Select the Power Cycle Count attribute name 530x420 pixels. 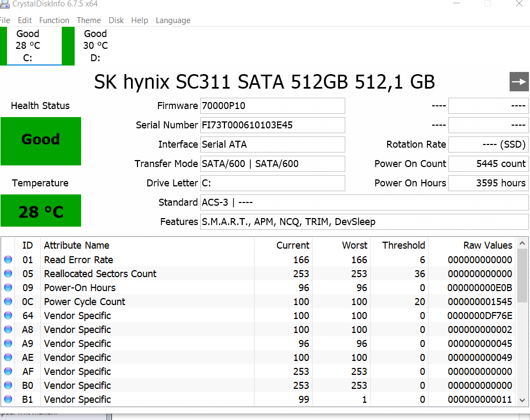(84, 301)
